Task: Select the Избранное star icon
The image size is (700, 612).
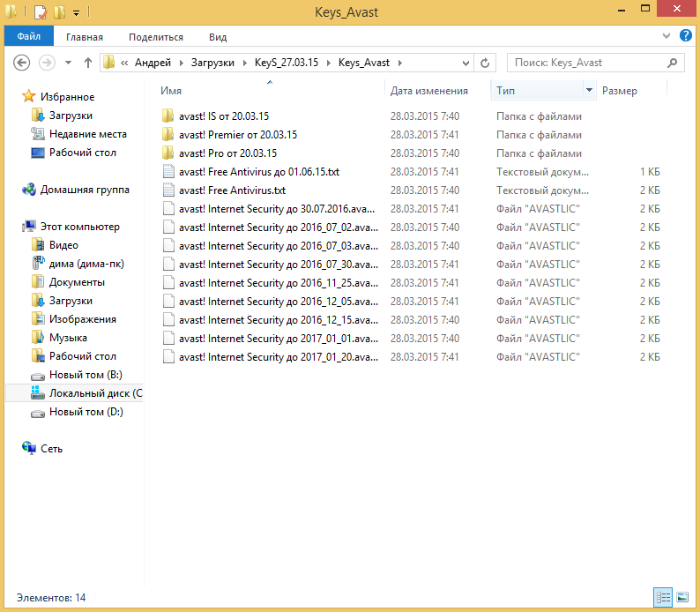Action: tap(28, 96)
